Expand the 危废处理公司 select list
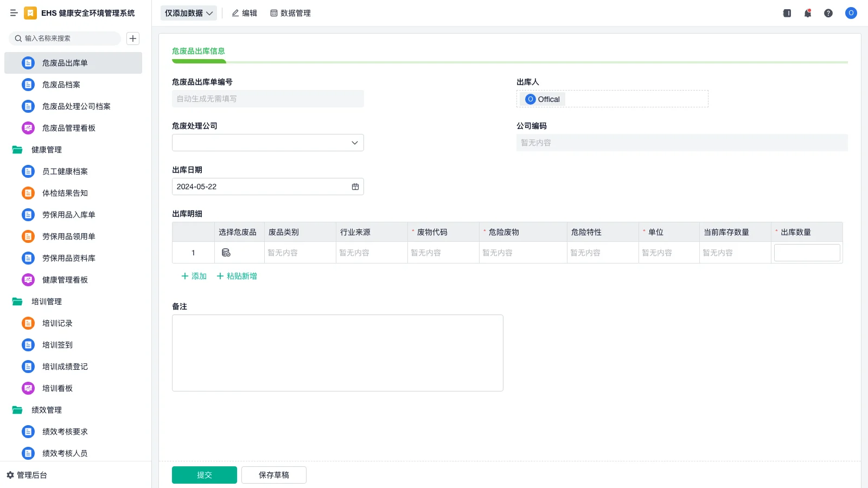868x488 pixels. pyautogui.click(x=354, y=143)
